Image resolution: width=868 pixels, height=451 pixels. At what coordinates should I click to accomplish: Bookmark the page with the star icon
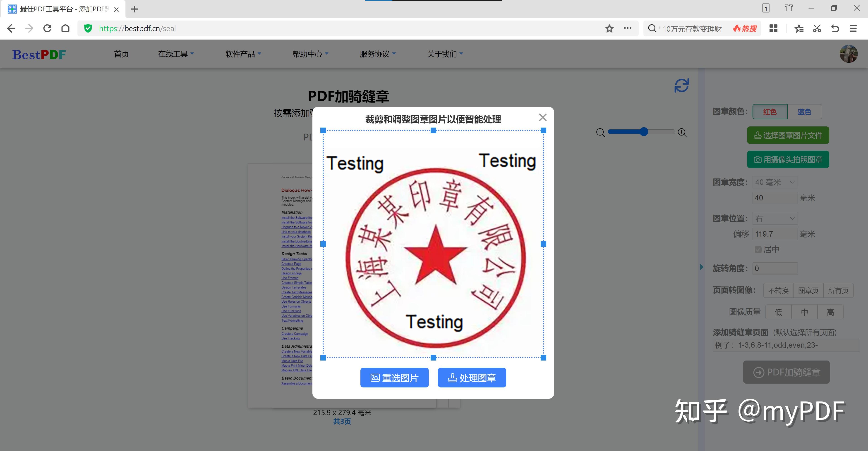point(609,28)
